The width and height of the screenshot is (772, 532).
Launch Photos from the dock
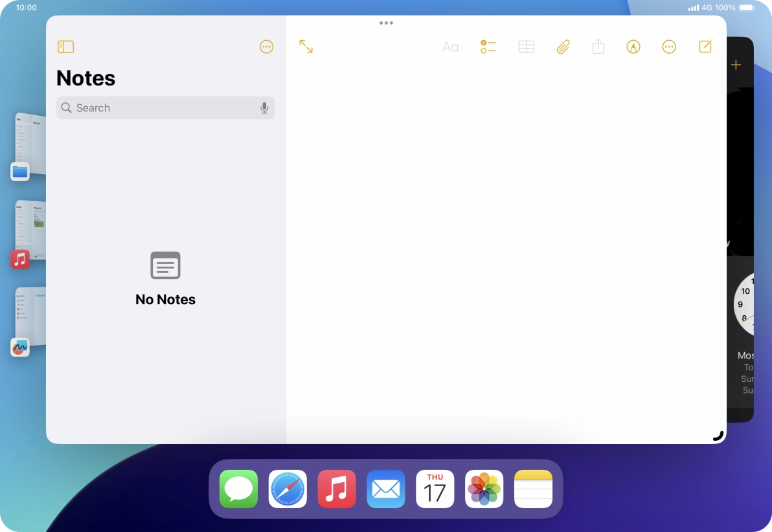pos(484,489)
